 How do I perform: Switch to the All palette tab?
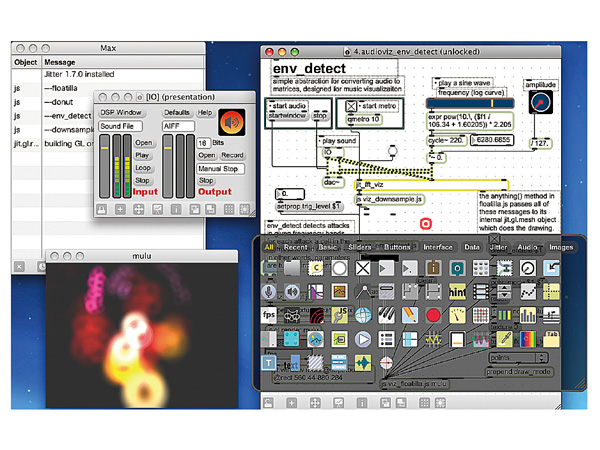point(269,247)
